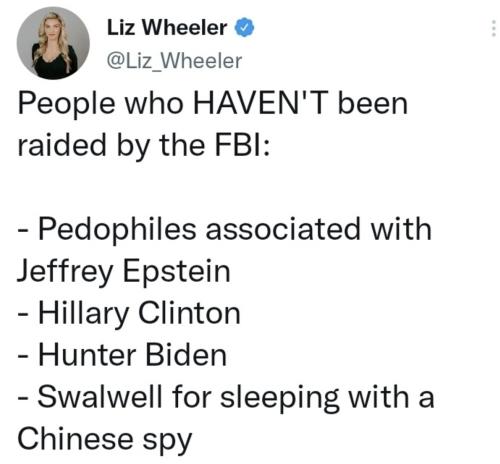
Task: Select the "FBI:" text in the tweet
Action: (242, 145)
